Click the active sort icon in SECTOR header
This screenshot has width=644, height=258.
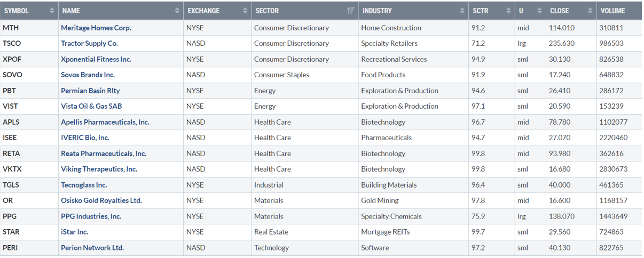[351, 11]
